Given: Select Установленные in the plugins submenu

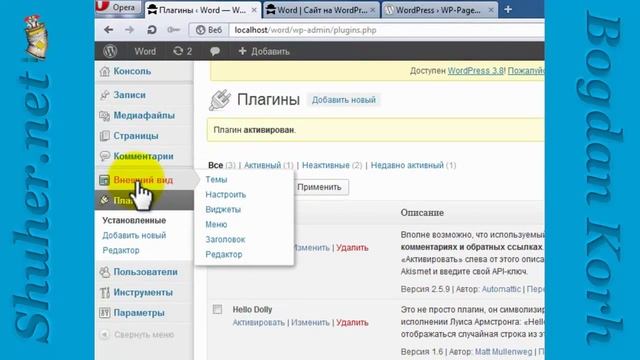Looking at the screenshot, I should pyautogui.click(x=134, y=220).
